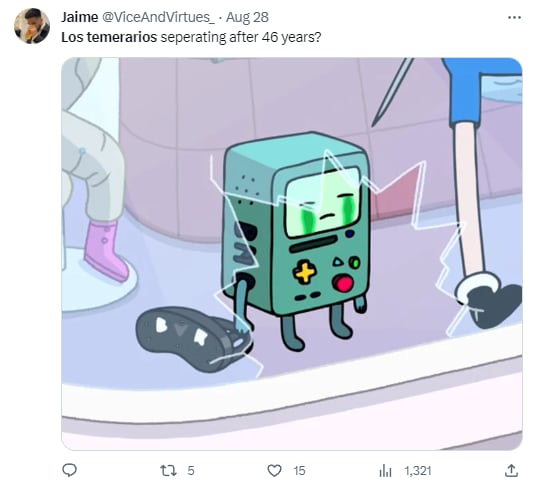Visit the @ViceAndVirtues_ handle link
Viewport: 534px width, 486px height.
(x=158, y=17)
